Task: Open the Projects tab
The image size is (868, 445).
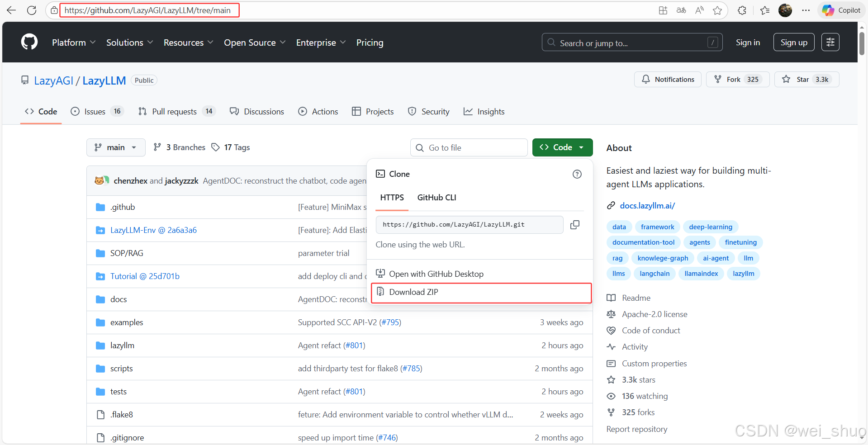Action: click(x=373, y=112)
